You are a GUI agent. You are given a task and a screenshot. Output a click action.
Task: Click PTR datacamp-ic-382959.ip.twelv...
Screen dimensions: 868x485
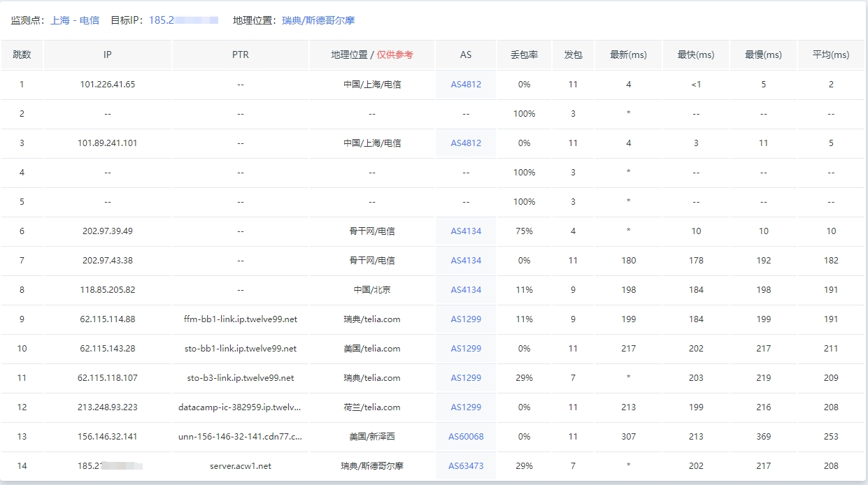pos(241,407)
